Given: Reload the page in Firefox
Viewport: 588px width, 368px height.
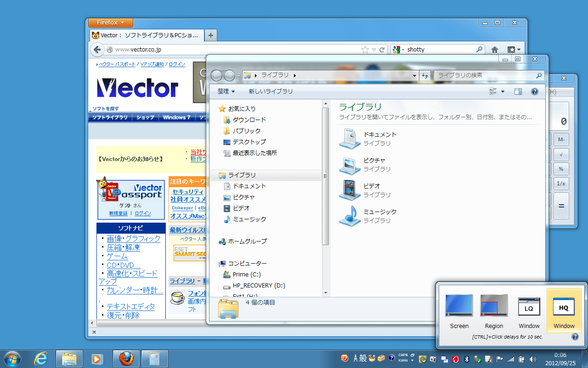Looking at the screenshot, I should tap(382, 49).
